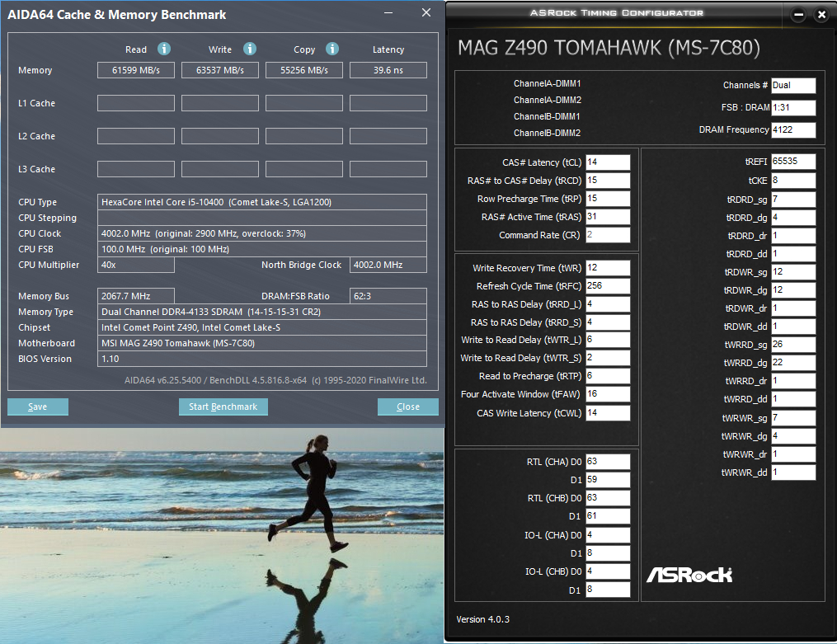Click the ASRock logo
Viewport: 837px width, 644px height.
[689, 576]
